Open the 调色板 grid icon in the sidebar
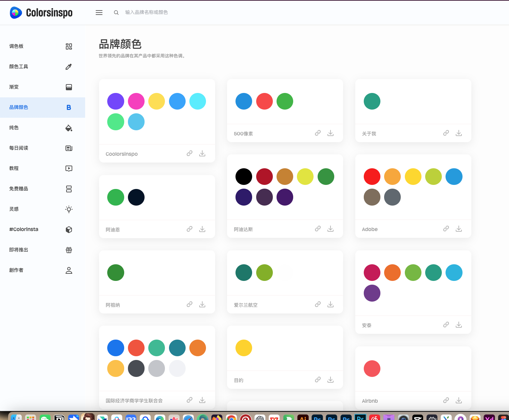The width and height of the screenshot is (509, 420). [x=69, y=46]
